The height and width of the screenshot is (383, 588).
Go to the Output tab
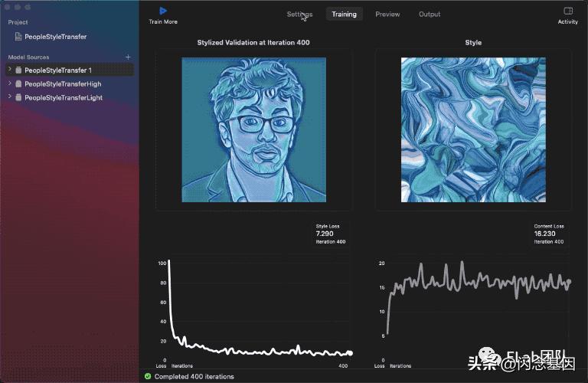430,15
